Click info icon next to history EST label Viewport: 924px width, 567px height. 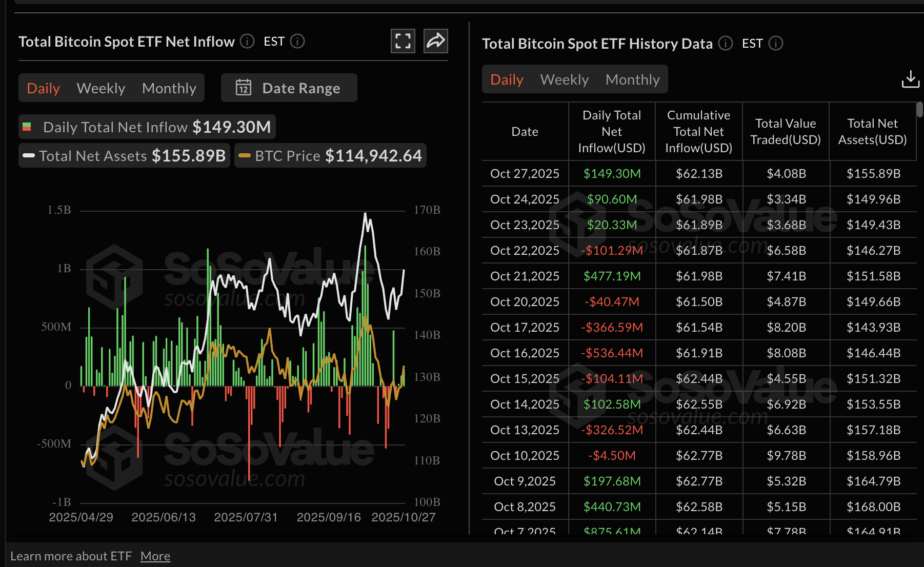click(x=776, y=43)
